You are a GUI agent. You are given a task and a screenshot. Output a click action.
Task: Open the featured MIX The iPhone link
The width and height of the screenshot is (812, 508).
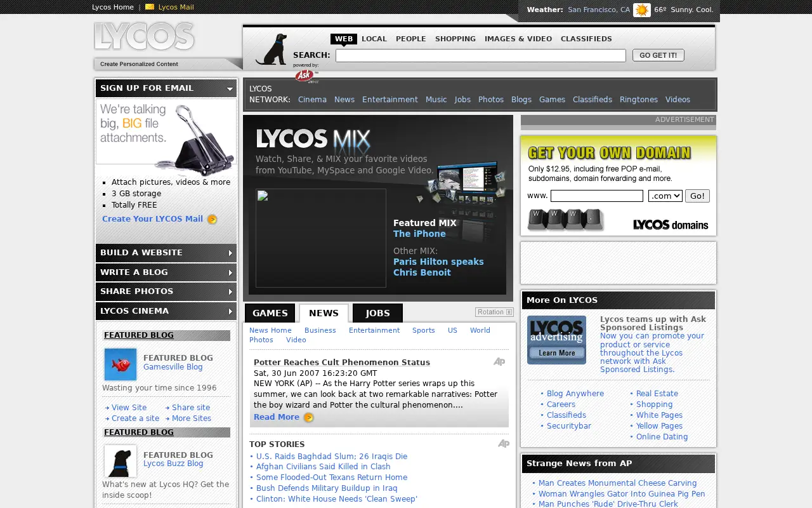coord(419,234)
